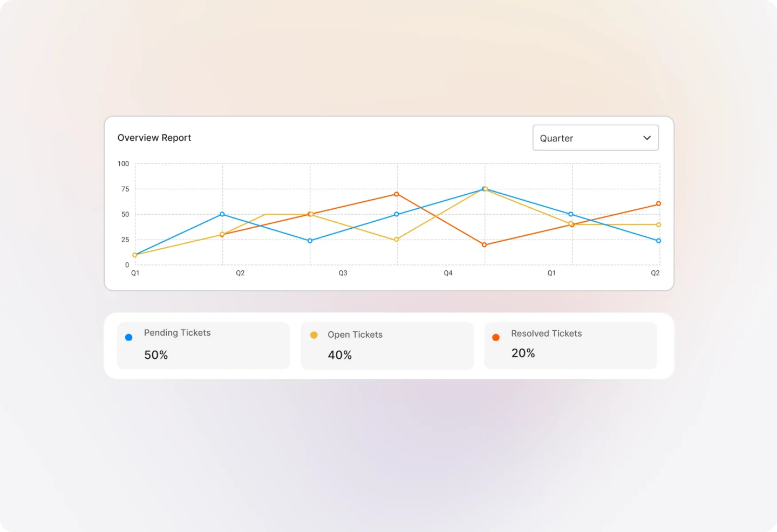Screen dimensions: 777x532
Task: Click the yellow Open Tickets legend dot
Action: 313,335
